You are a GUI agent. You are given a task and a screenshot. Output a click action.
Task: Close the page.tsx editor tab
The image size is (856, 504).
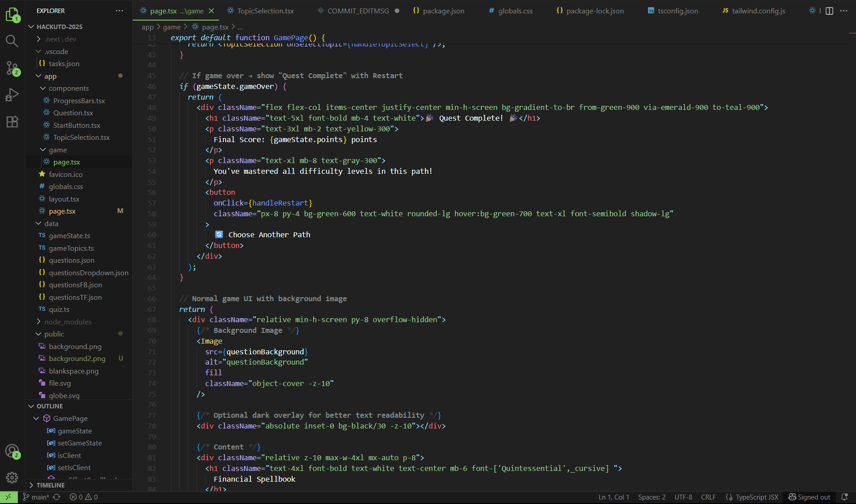211,11
